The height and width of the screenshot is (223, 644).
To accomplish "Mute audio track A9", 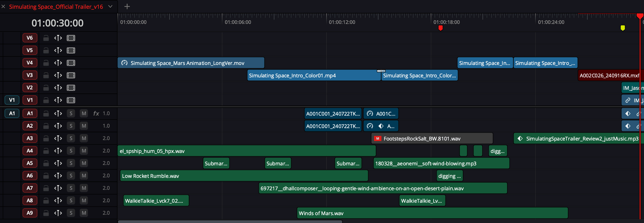I will pos(84,213).
